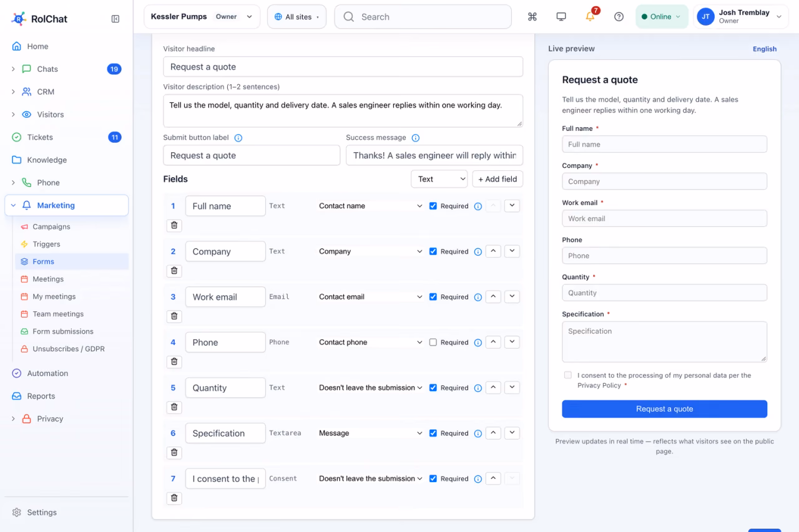Open the command palette icon

[x=532, y=17]
